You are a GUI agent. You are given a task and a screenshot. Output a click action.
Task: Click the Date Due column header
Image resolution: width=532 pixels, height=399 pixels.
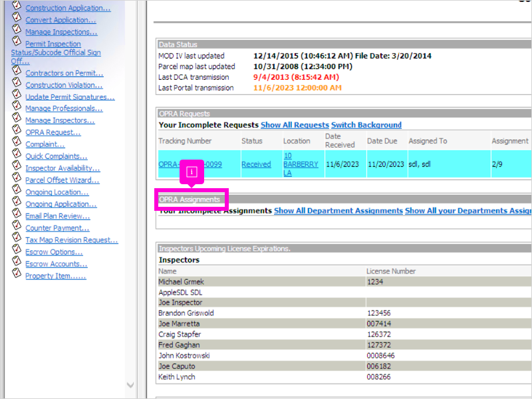point(382,141)
